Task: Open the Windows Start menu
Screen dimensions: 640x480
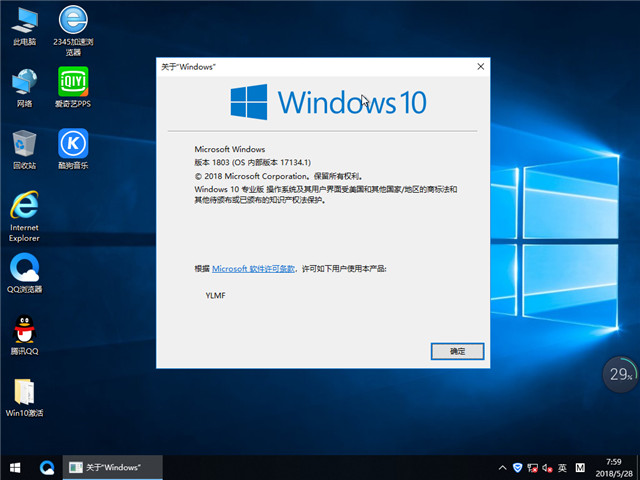Action: point(15,467)
